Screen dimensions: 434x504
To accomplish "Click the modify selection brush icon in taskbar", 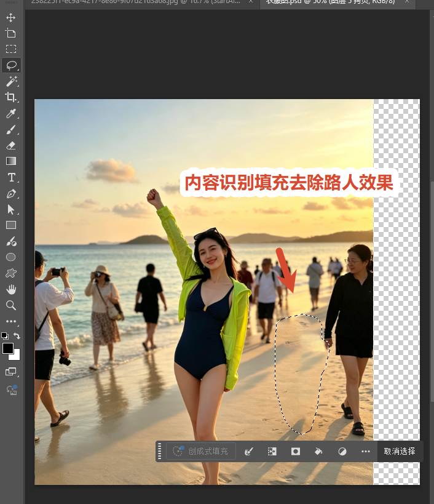I will click(249, 451).
